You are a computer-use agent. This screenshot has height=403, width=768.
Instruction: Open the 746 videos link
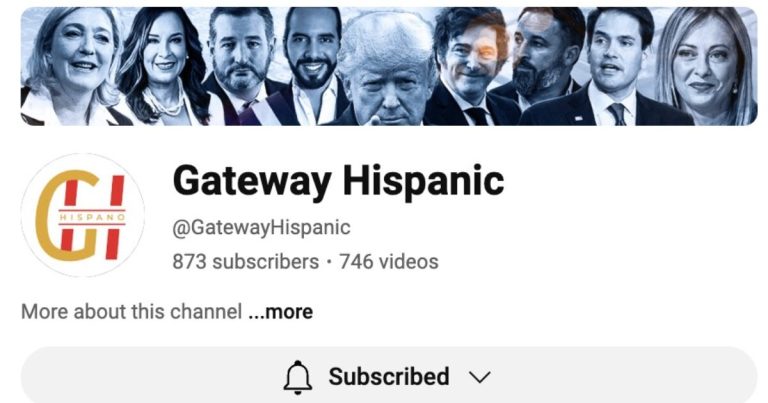tap(389, 261)
